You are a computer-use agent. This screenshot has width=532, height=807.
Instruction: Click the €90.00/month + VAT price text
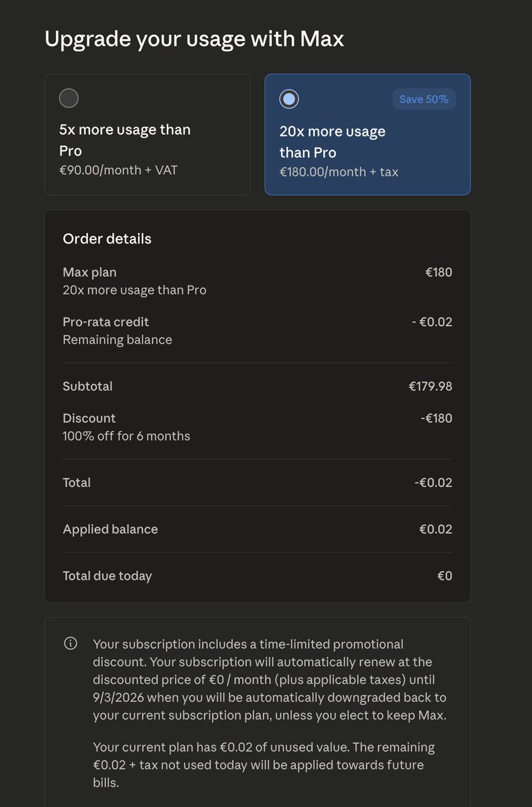pyautogui.click(x=118, y=170)
